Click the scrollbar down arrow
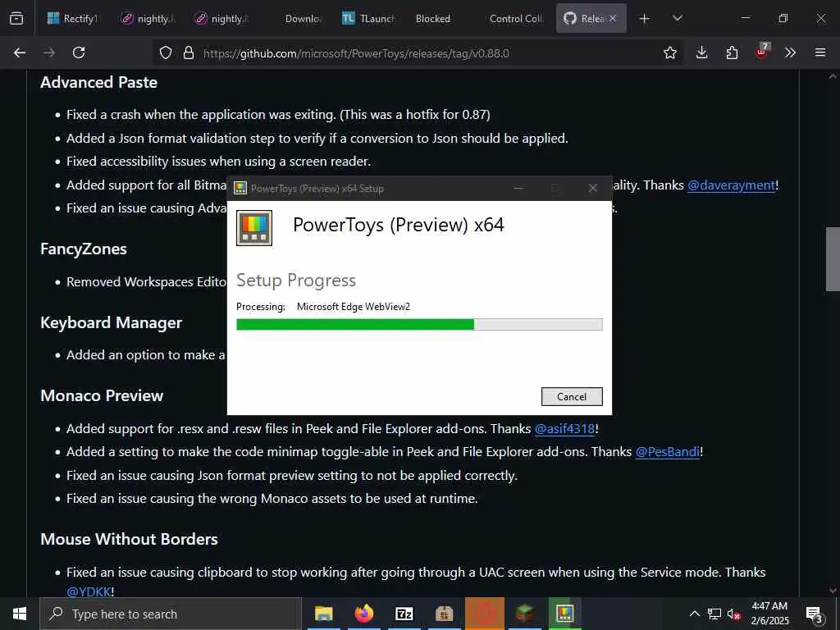The image size is (840, 630). pos(833,591)
